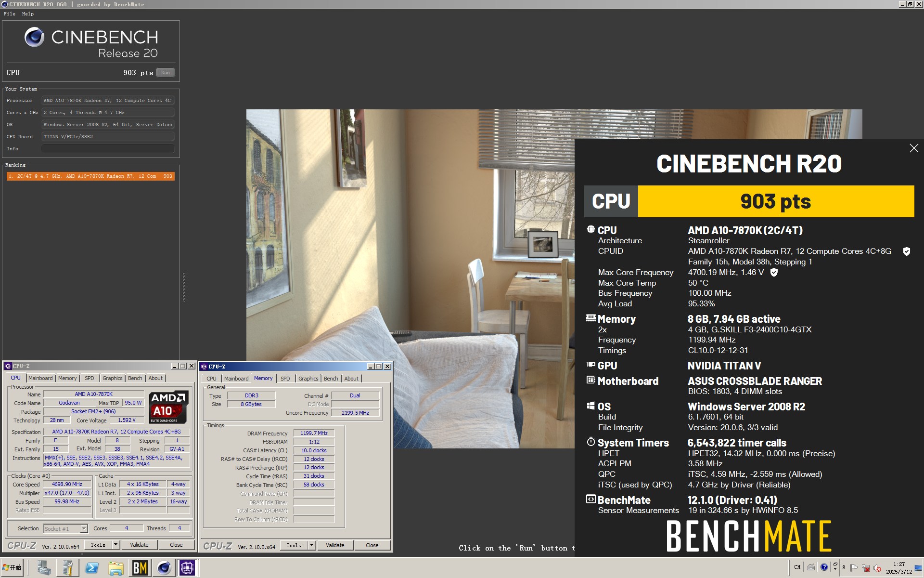
Task: Click the CH input language indicator
Action: point(797,567)
